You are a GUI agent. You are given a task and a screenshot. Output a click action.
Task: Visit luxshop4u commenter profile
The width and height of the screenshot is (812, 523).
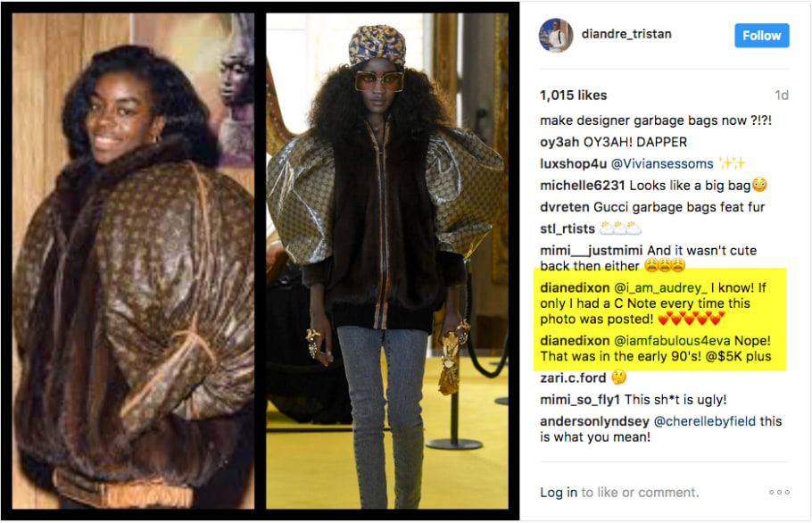[573, 163]
